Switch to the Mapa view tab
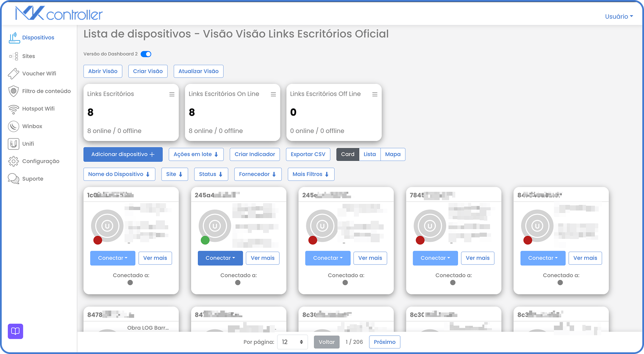 click(x=392, y=154)
